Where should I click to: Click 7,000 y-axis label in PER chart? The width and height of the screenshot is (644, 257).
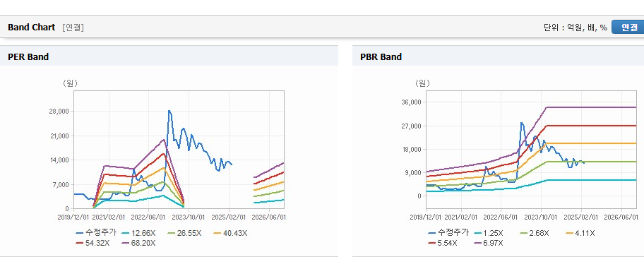(61, 184)
